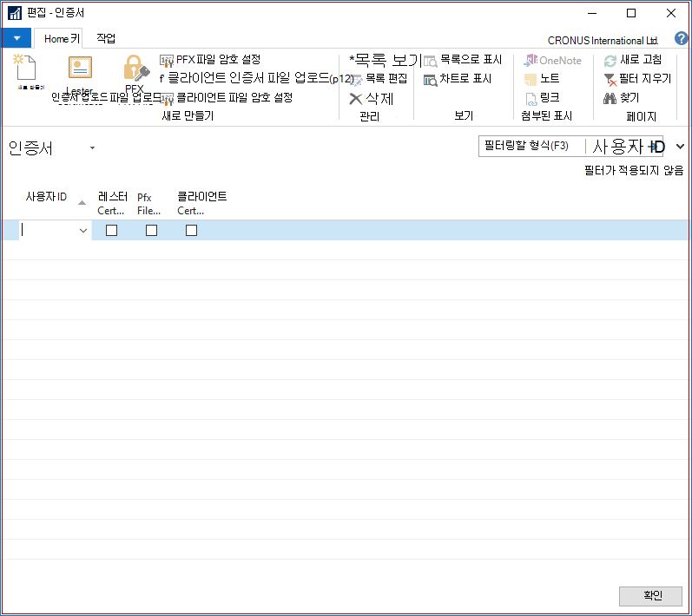
Task: Open the help question mark icon
Action: click(681, 38)
